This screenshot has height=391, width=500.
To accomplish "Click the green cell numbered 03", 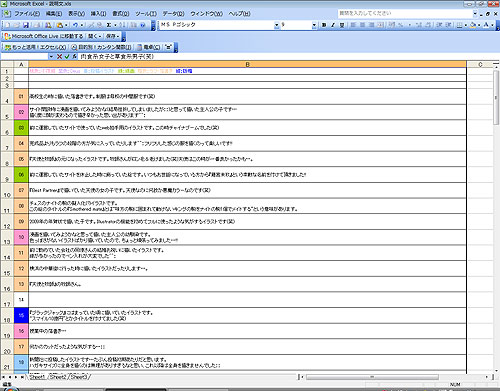I will click(21, 128).
